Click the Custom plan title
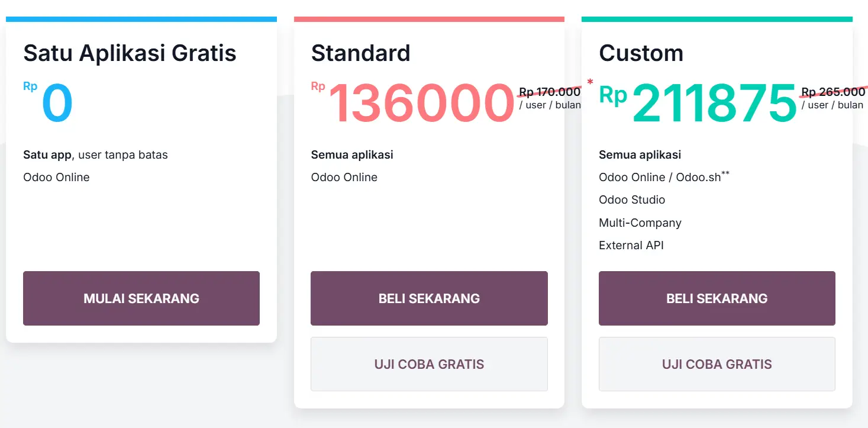This screenshot has width=868, height=428. [641, 53]
